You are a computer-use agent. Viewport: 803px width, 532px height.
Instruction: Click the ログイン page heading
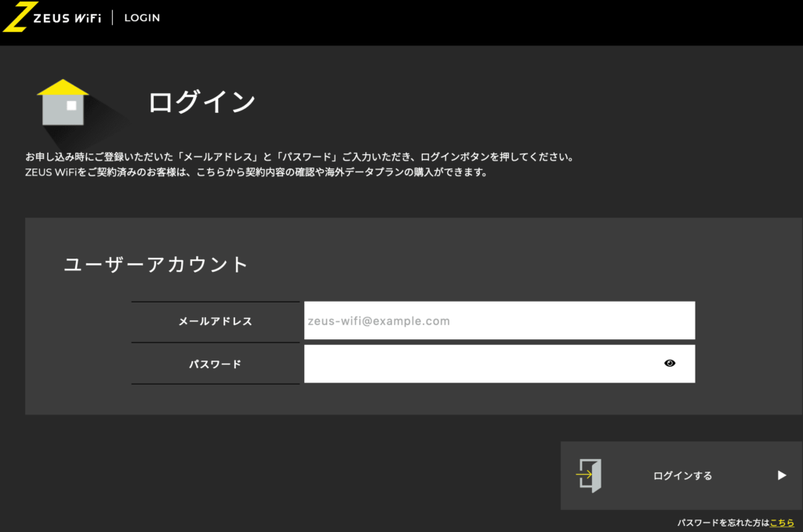tap(202, 103)
